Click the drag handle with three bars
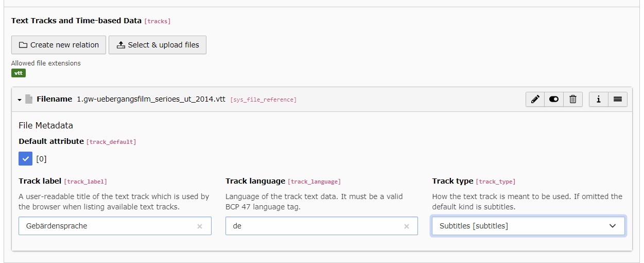The height and width of the screenshot is (263, 644). click(x=617, y=100)
